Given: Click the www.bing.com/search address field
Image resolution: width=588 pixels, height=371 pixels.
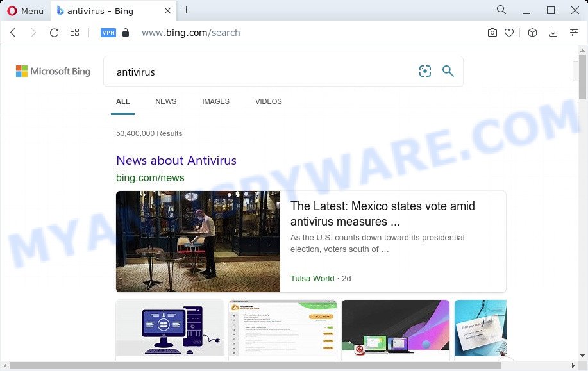Looking at the screenshot, I should point(191,33).
